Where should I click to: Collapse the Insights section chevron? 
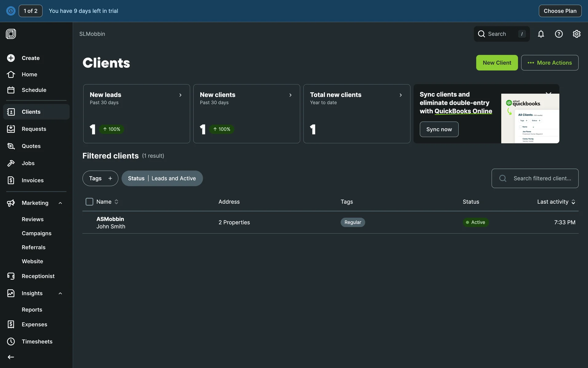click(60, 293)
